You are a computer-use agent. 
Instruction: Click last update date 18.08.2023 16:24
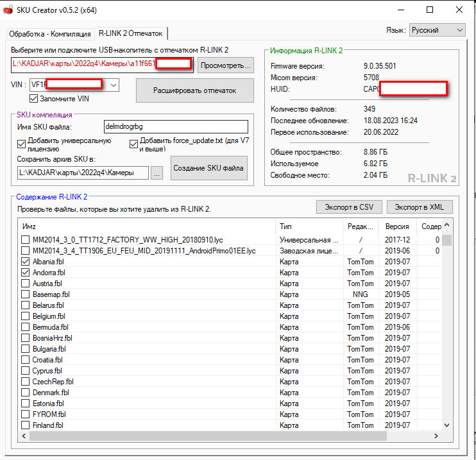[391, 121]
